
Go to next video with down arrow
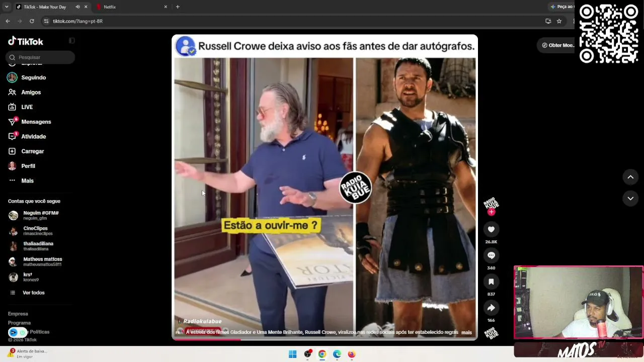[x=630, y=199]
